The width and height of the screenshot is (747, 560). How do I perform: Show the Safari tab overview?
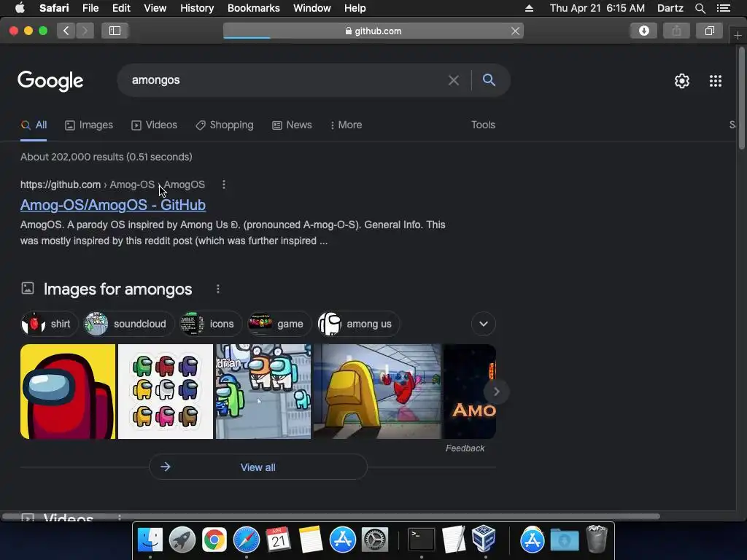709,31
